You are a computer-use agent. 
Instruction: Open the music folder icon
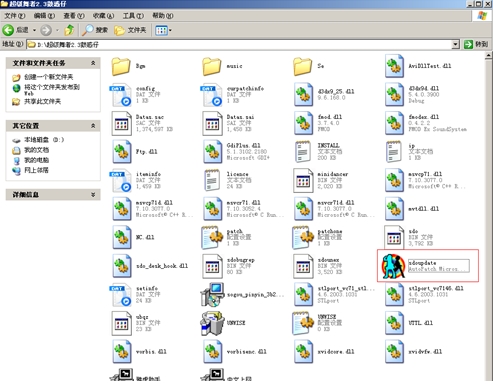coord(212,66)
